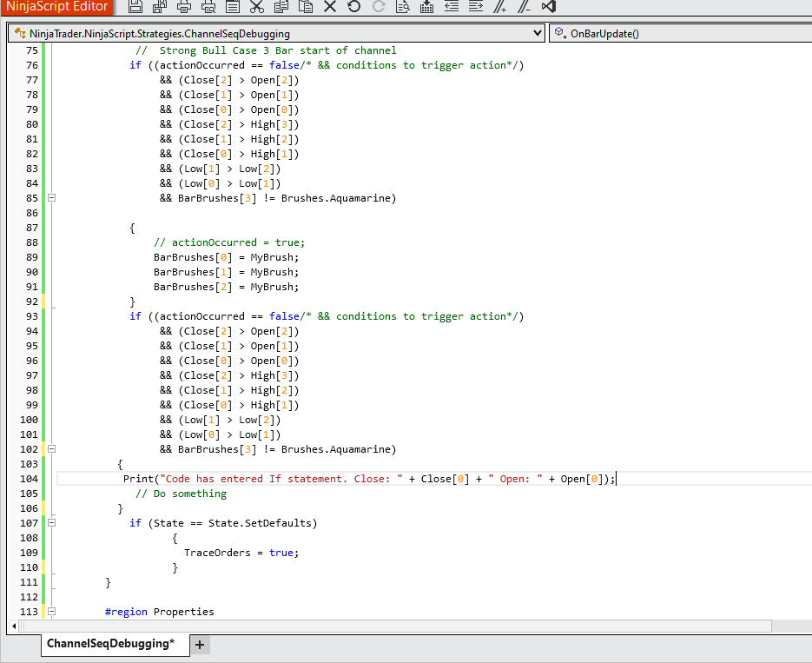Click the Save file icon
Image resolution: width=812 pixels, height=663 pixels.
click(135, 7)
